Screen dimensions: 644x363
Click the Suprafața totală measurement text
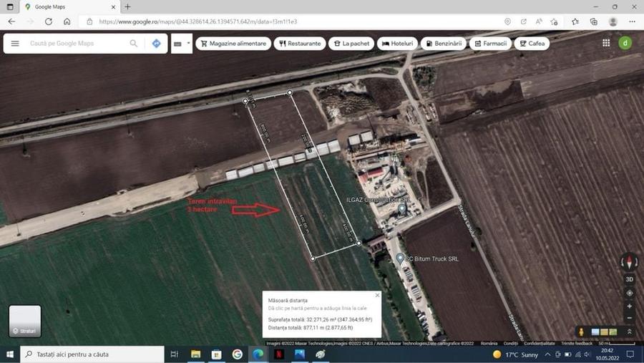[320, 319]
